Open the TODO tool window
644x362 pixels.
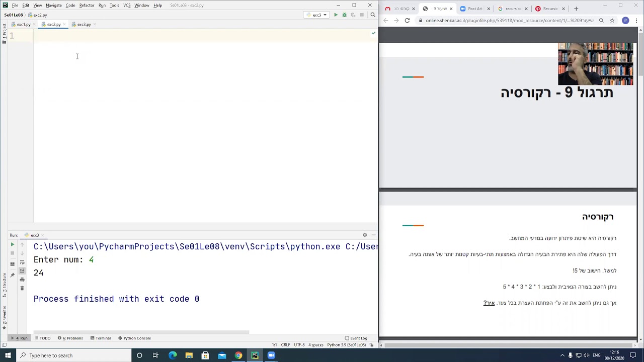42,338
